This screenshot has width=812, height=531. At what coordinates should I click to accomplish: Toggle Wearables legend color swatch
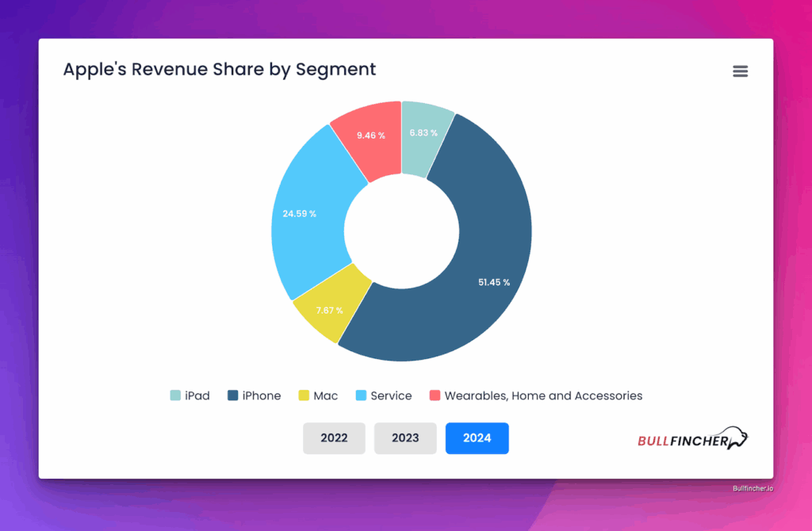(x=435, y=395)
